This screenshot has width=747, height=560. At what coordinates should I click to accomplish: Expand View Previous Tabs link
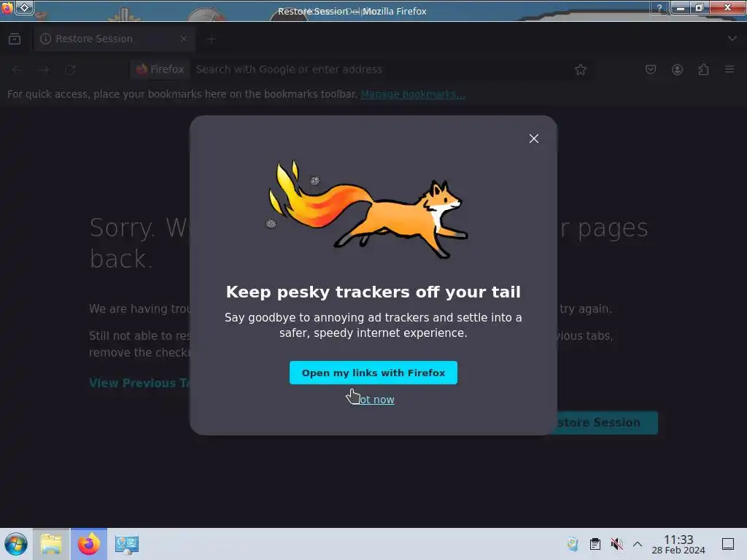[x=139, y=384]
